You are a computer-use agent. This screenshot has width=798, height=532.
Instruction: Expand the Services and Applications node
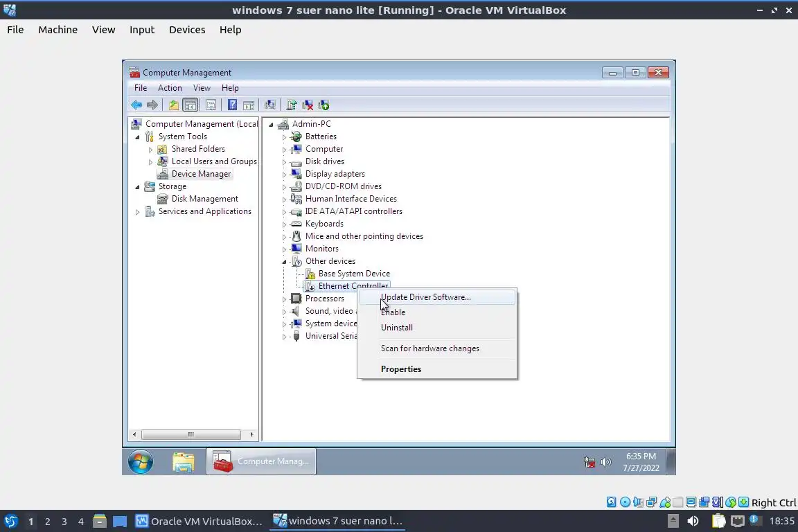137,212
